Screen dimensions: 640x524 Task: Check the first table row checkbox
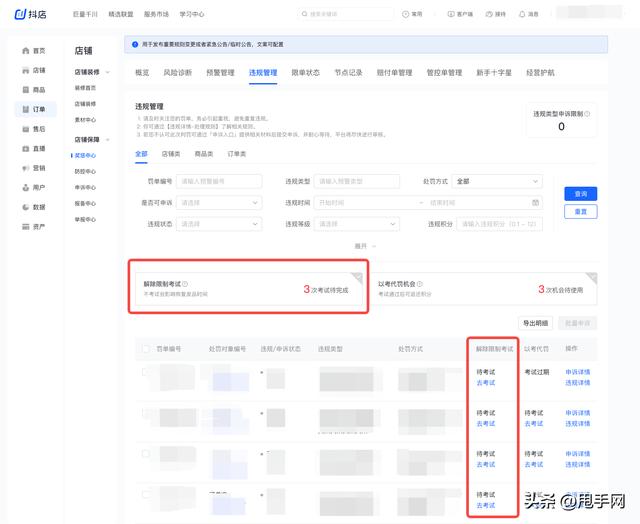[146, 372]
